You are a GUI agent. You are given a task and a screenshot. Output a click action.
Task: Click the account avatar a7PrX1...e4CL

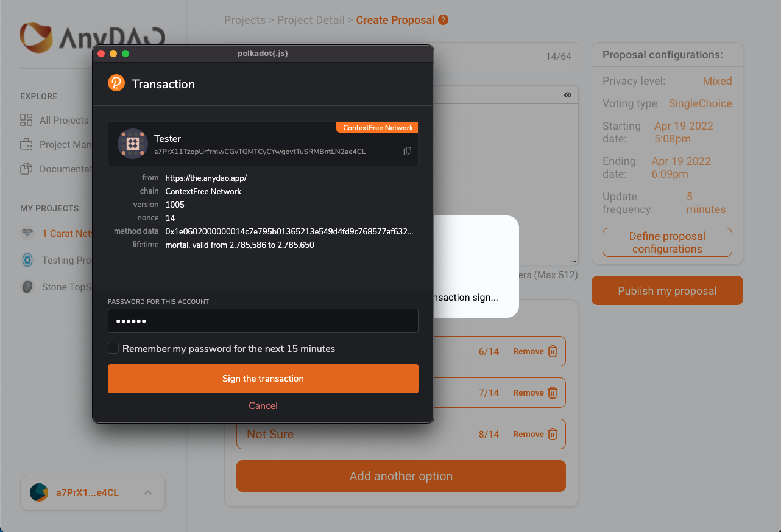pyautogui.click(x=39, y=492)
